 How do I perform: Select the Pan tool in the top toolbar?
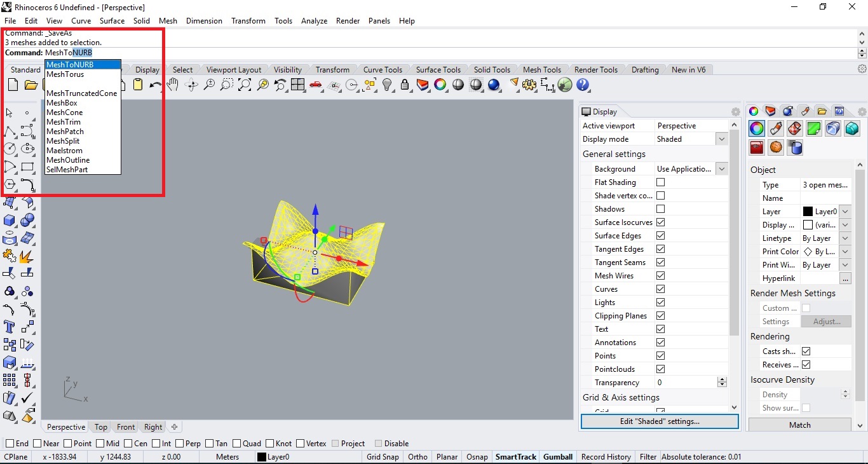[x=172, y=85]
